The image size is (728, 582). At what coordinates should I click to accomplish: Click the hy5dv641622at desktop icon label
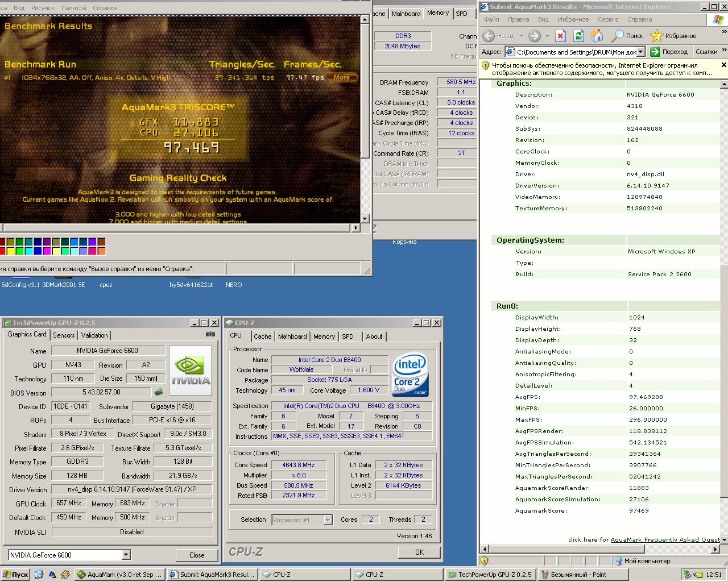point(191,285)
